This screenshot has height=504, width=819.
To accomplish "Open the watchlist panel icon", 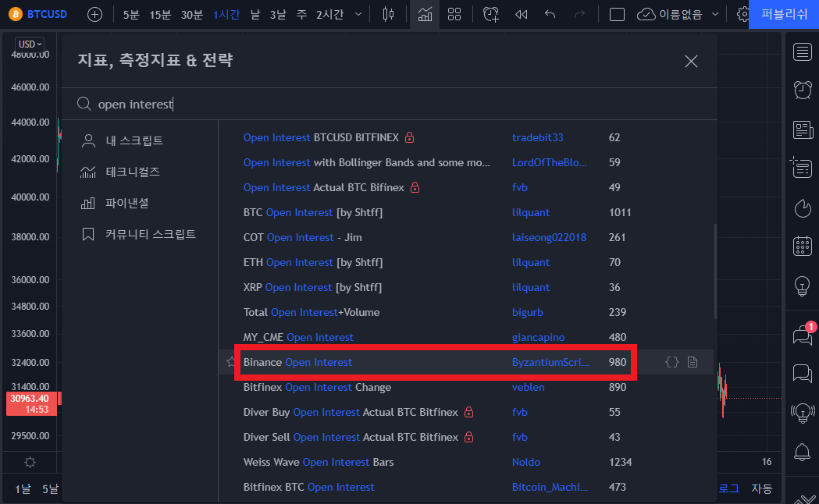I will click(803, 52).
